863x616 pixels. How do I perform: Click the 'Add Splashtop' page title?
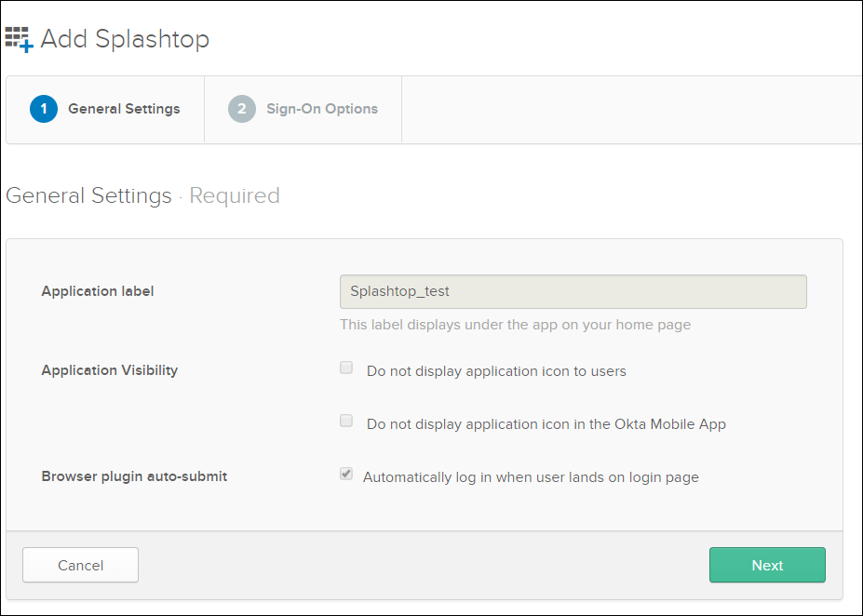click(x=125, y=39)
